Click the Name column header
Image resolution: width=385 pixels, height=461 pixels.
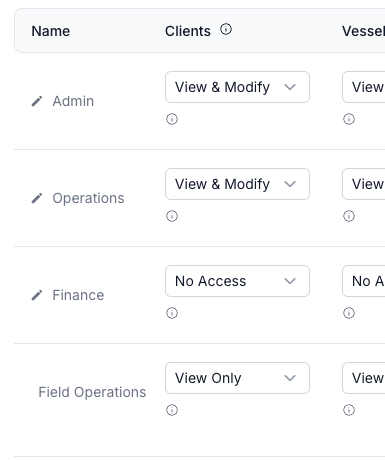tap(51, 31)
